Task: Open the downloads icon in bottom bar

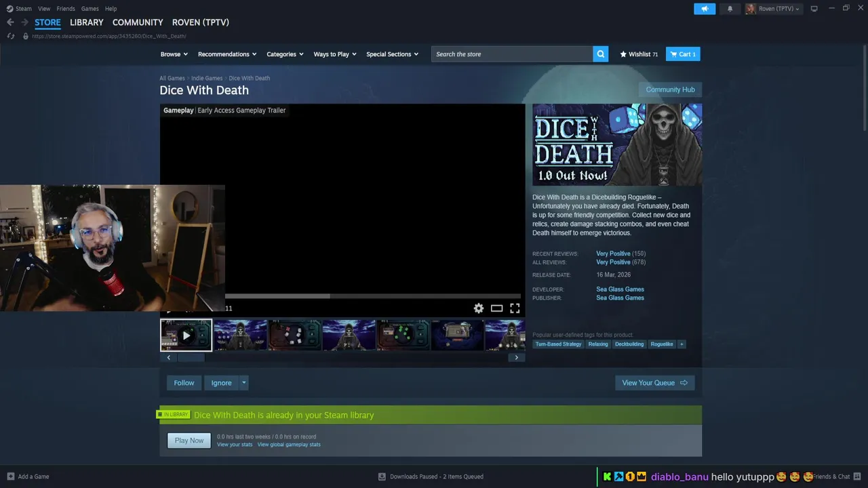Action: click(382, 476)
